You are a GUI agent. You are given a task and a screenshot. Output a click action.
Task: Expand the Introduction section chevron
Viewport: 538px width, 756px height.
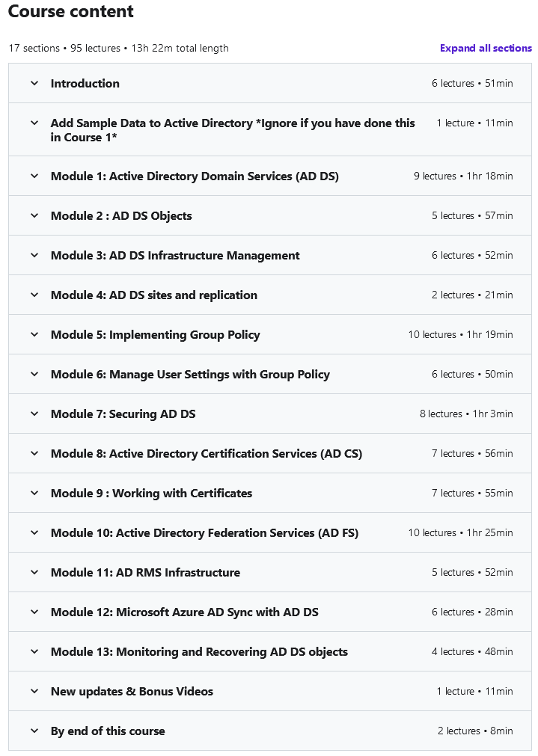pyautogui.click(x=34, y=84)
